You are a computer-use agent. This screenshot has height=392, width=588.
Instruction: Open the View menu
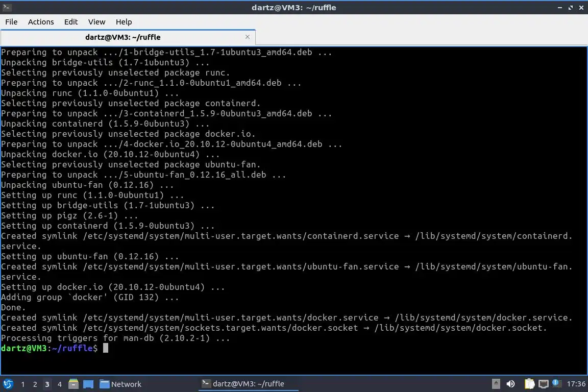click(x=97, y=22)
